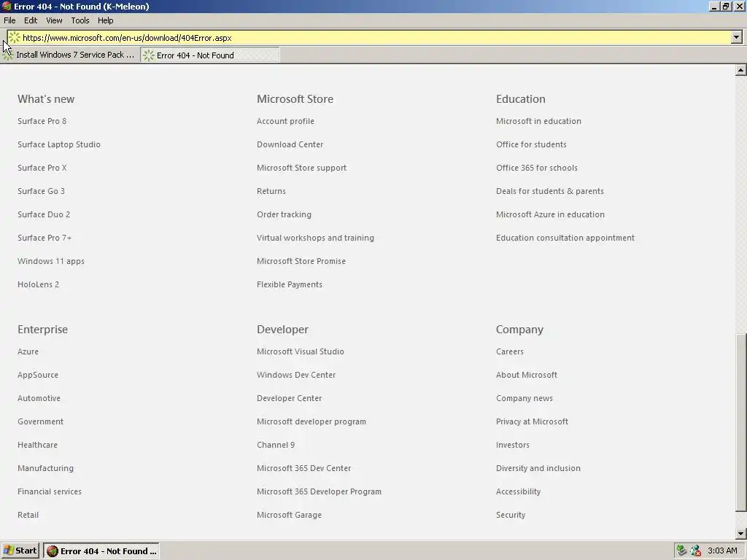This screenshot has width=747, height=560.
Task: Open Accessibility link
Action: 519,491
